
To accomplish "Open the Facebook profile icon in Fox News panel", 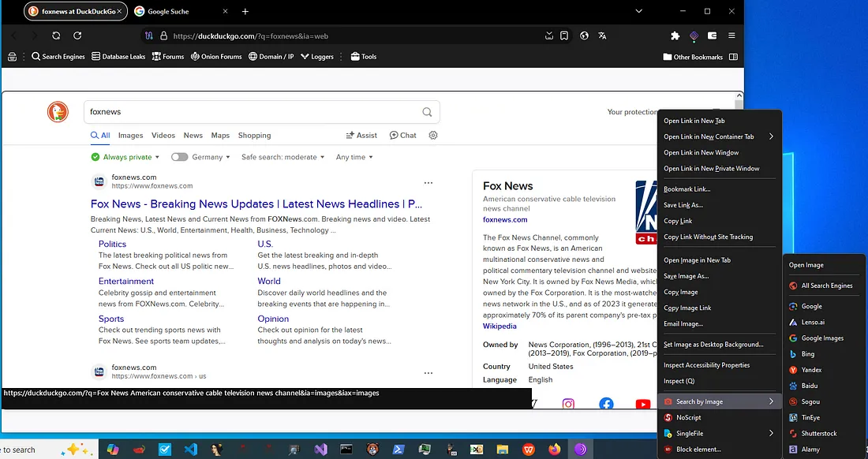I will coord(606,404).
